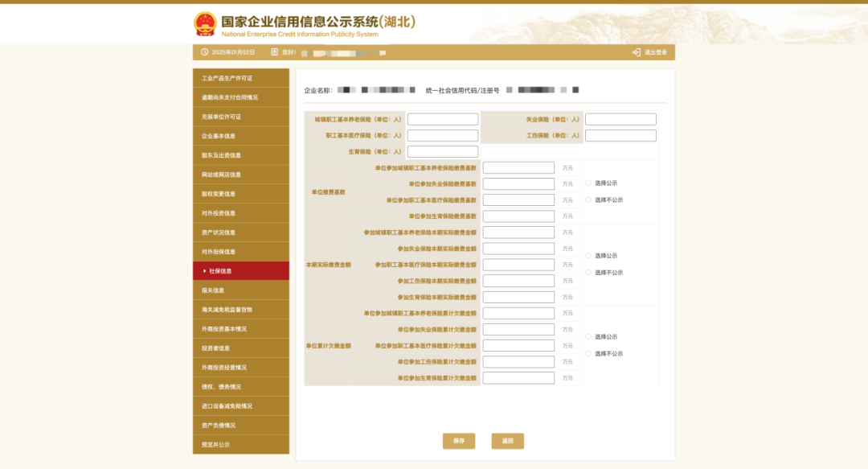Click the 参加职工基本医疗保险本期实际缴费金额 field
Screen dimensions: 868x469
click(518, 265)
